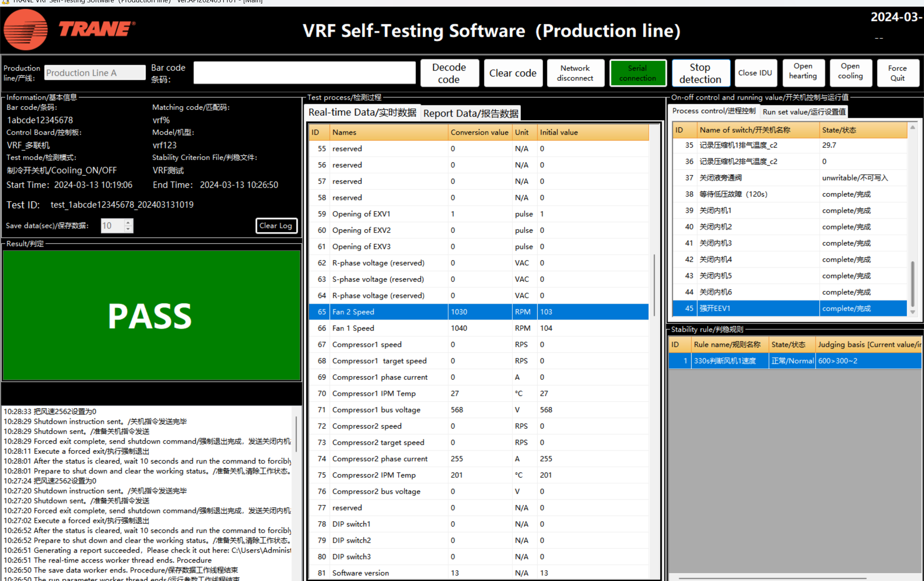The height and width of the screenshot is (581, 924).
Task: Select highlighted switch row 45 强开EEV1
Action: 790,308
